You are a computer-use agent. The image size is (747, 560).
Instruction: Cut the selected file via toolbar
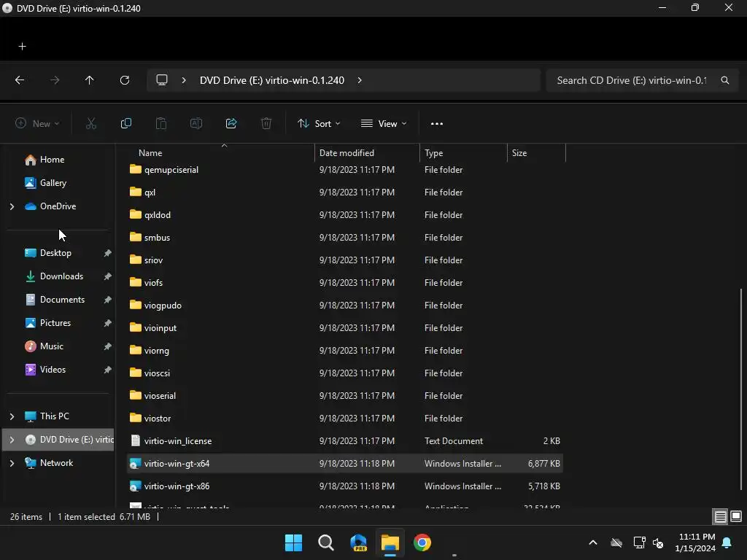tap(91, 123)
